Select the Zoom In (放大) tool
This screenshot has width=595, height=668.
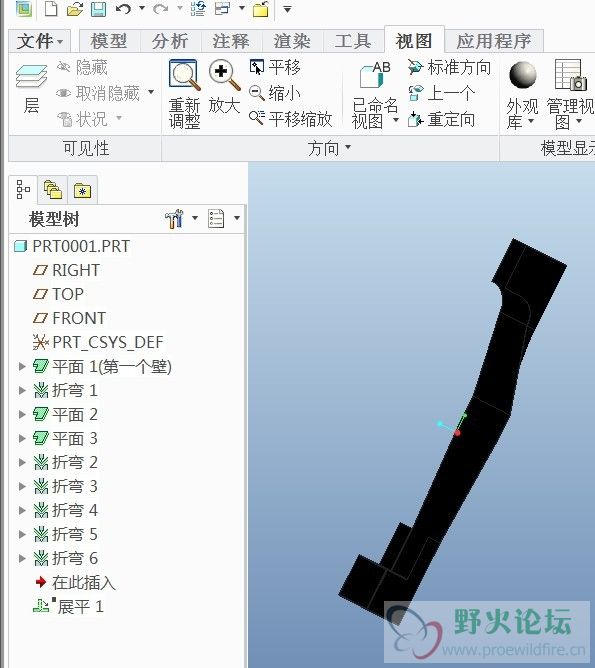pyautogui.click(x=224, y=75)
